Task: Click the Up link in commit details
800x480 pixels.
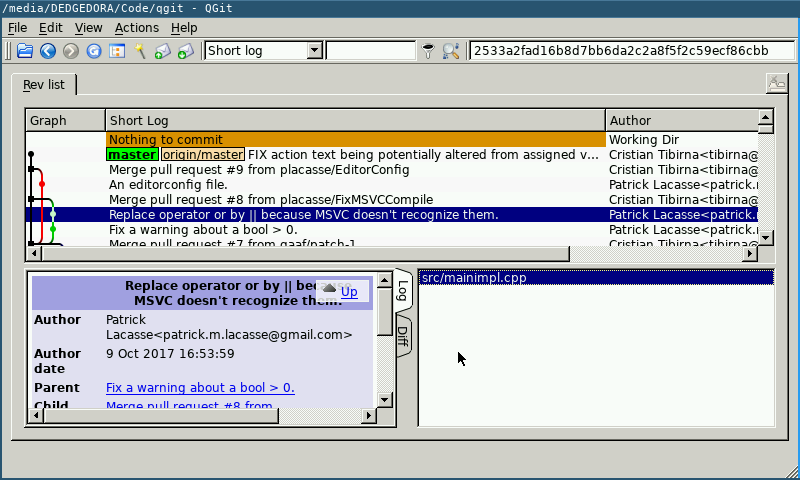Action: pyautogui.click(x=348, y=292)
